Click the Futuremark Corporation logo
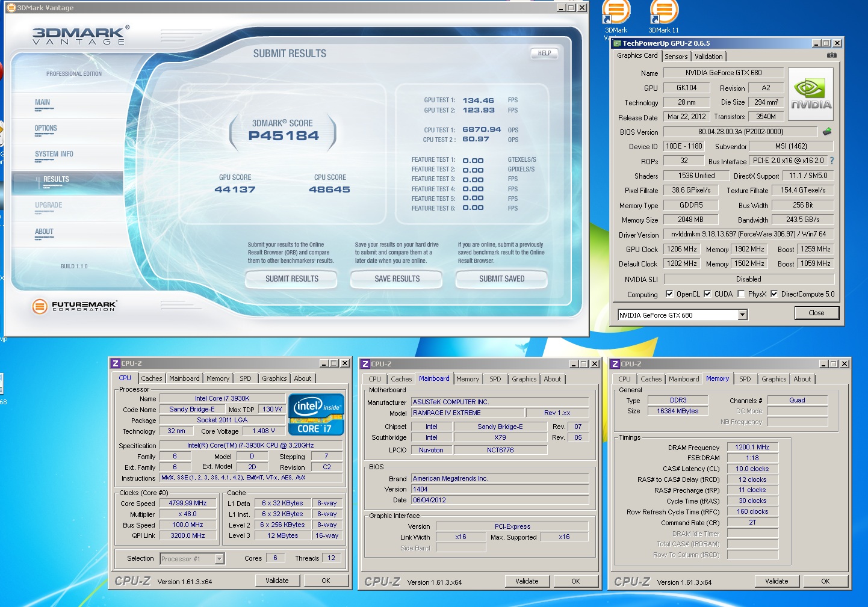The width and height of the screenshot is (868, 607). click(x=73, y=306)
